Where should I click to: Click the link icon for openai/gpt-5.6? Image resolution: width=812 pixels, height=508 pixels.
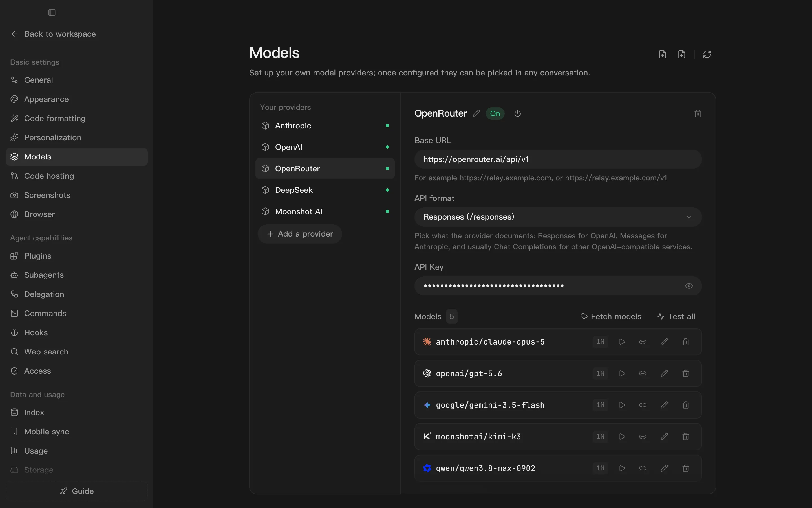coord(643,374)
